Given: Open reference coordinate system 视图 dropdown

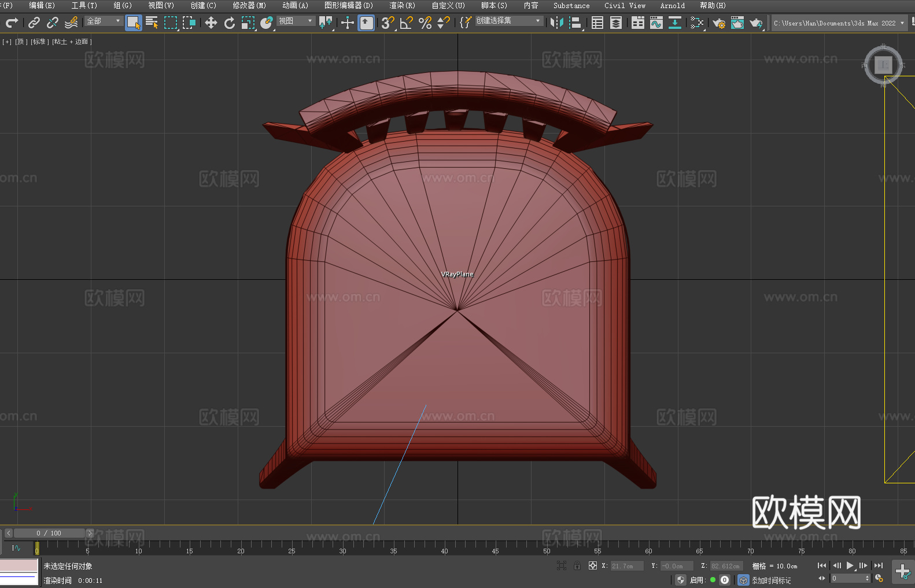Looking at the screenshot, I should pyautogui.click(x=296, y=21).
